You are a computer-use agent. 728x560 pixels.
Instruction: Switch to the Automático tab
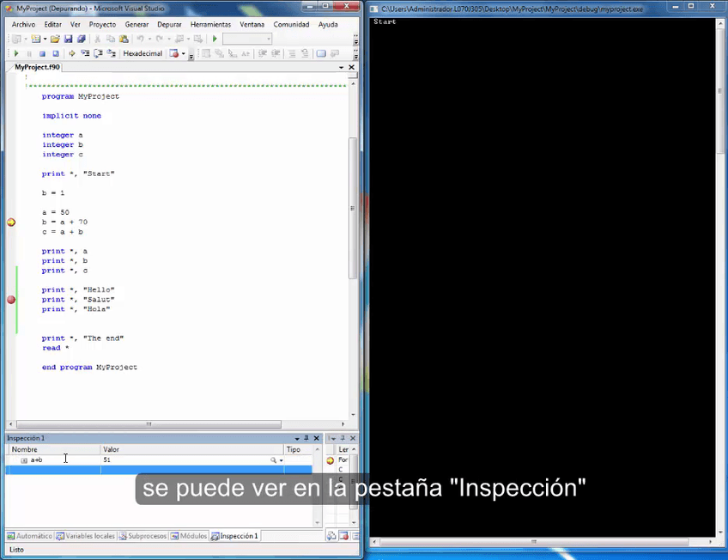30,536
